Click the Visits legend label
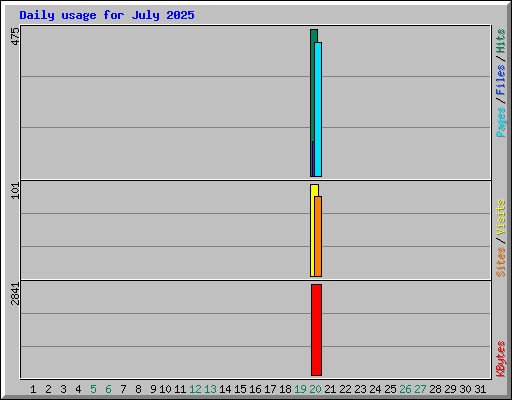 (x=500, y=217)
